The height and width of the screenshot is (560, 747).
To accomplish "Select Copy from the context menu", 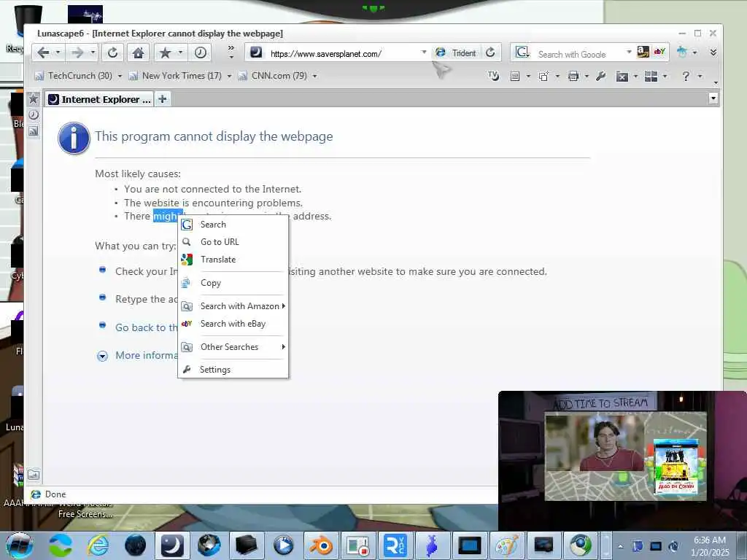I will point(233,283).
